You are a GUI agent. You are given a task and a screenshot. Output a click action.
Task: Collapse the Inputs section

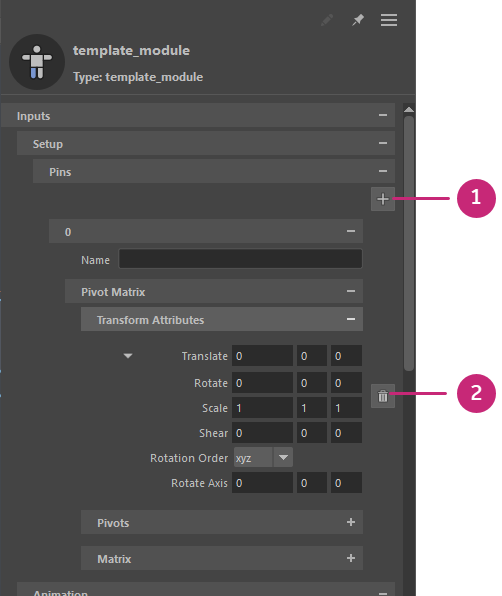tap(383, 115)
